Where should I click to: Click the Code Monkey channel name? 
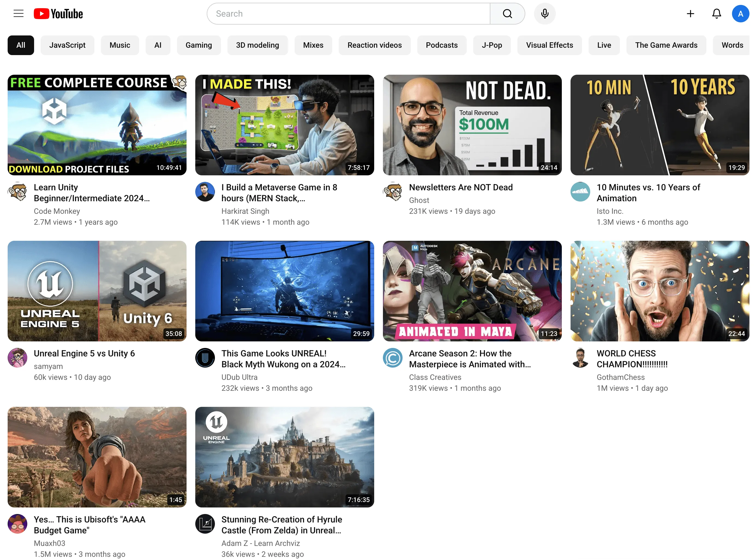click(57, 211)
